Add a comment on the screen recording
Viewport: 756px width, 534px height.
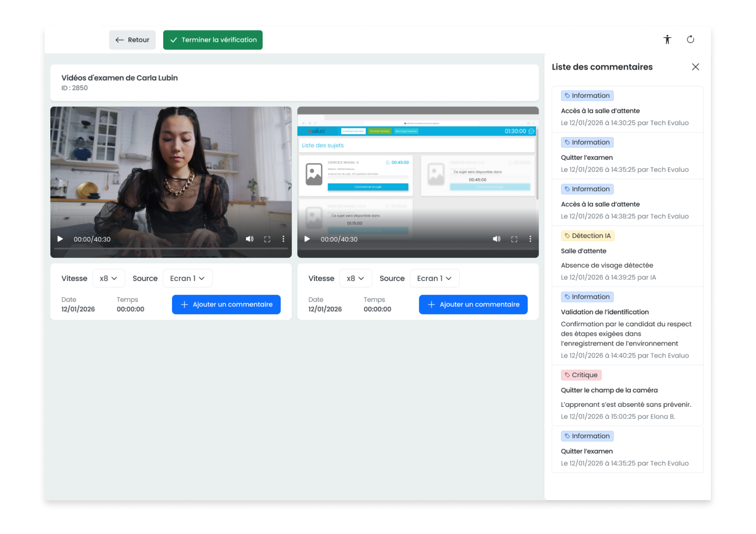click(473, 304)
